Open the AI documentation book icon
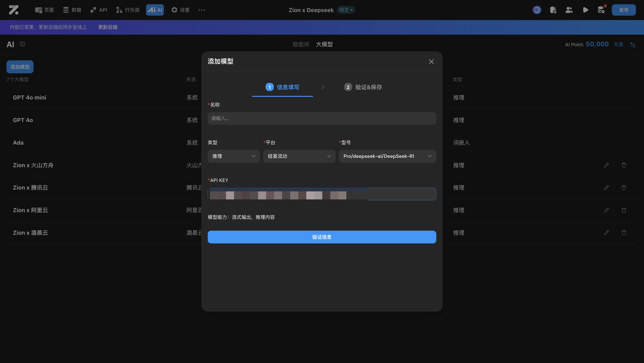Image resolution: width=644 pixels, height=363 pixels. (23, 44)
